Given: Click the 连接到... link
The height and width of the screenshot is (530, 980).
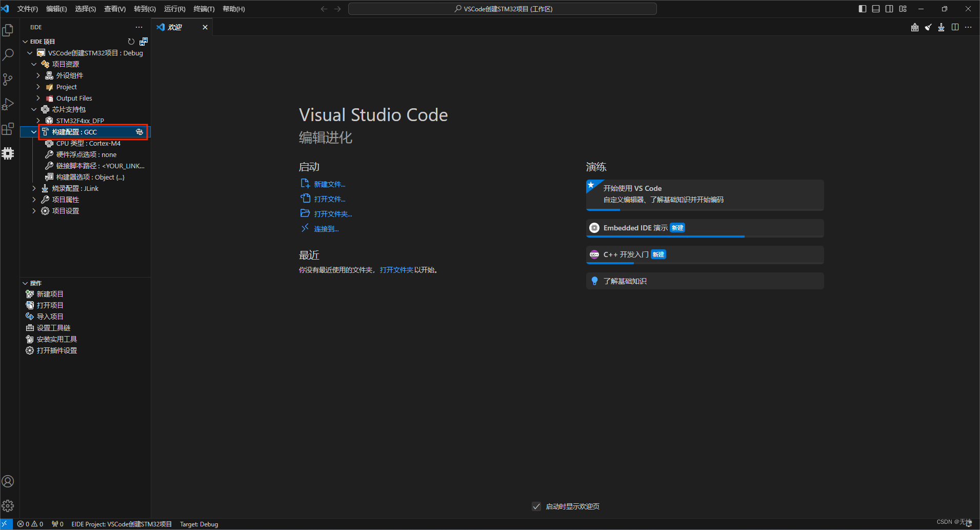Looking at the screenshot, I should [326, 229].
